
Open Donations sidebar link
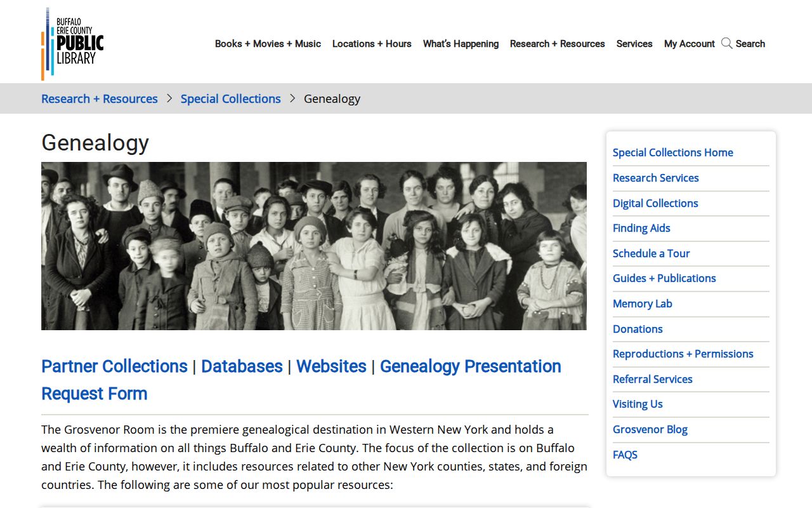click(638, 329)
